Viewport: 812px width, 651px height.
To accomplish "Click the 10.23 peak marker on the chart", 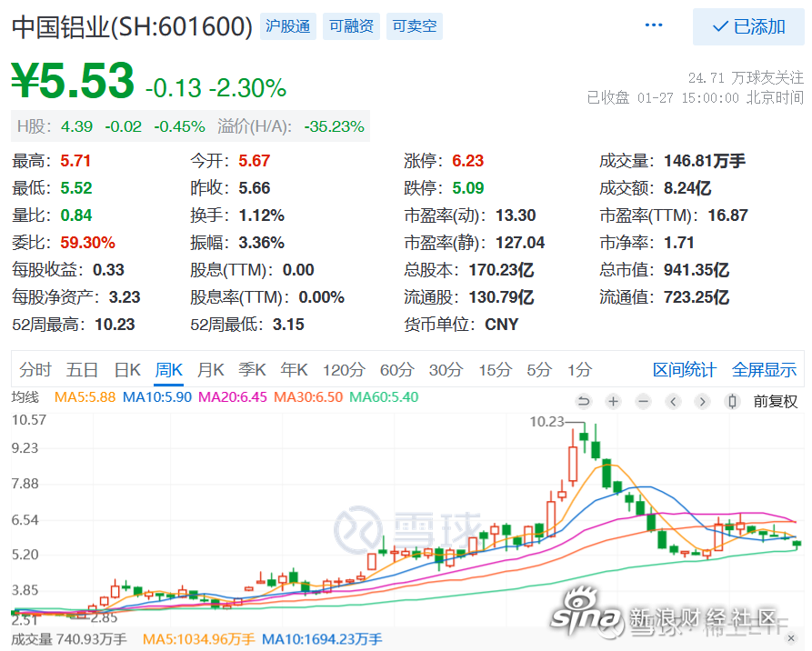I will (x=546, y=422).
